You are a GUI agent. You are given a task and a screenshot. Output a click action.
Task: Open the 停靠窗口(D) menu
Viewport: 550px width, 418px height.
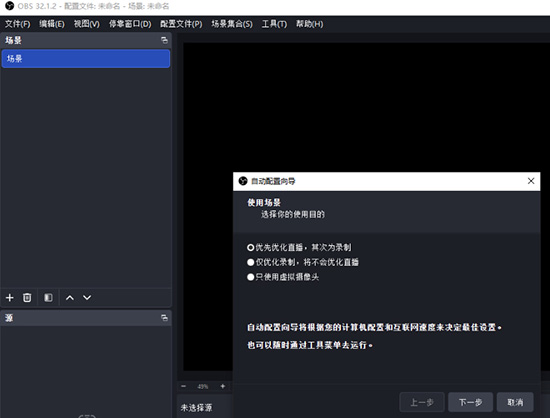click(130, 24)
